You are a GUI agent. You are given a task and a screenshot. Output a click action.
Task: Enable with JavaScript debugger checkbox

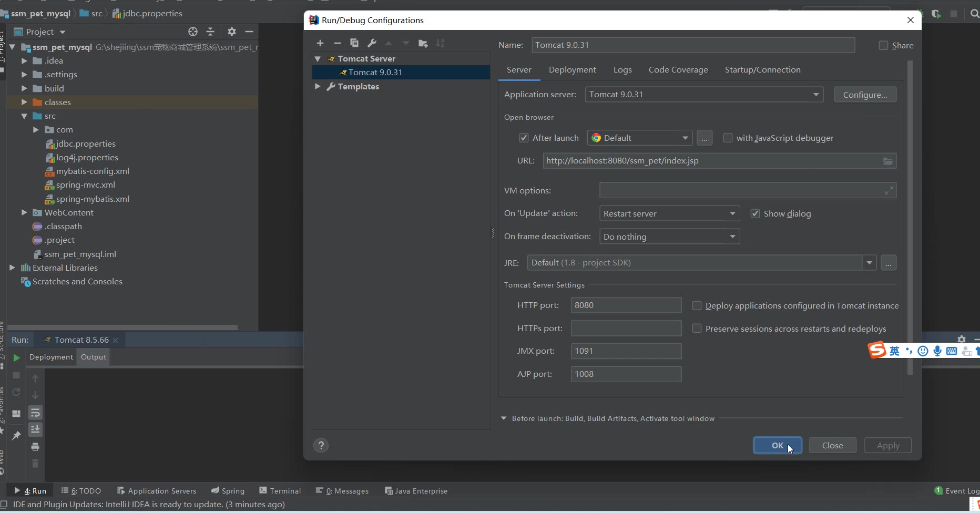pos(728,138)
